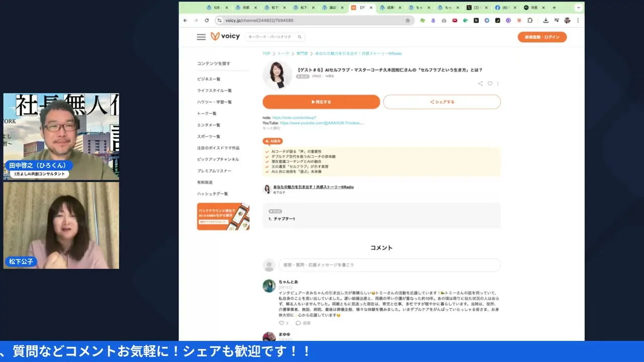Screen dimensions: 644x362
Task: Click the heart icon to like the episode
Action: 490,83
